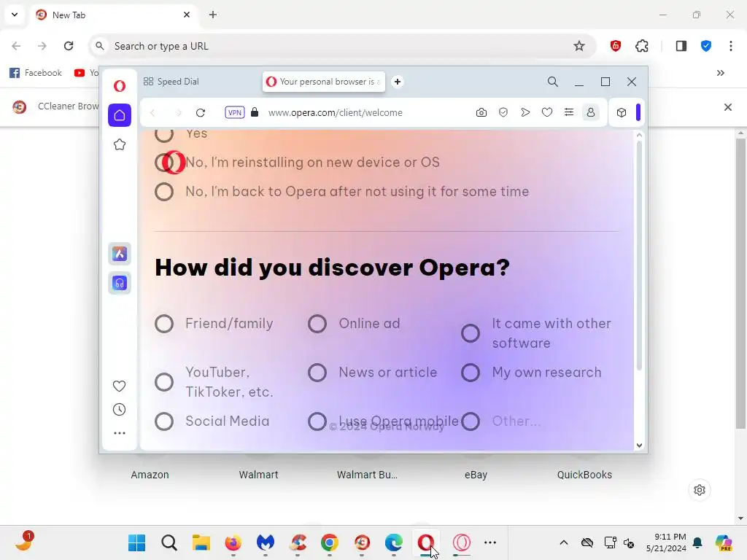Open Opera Easy Setup sliders icon

tap(569, 113)
